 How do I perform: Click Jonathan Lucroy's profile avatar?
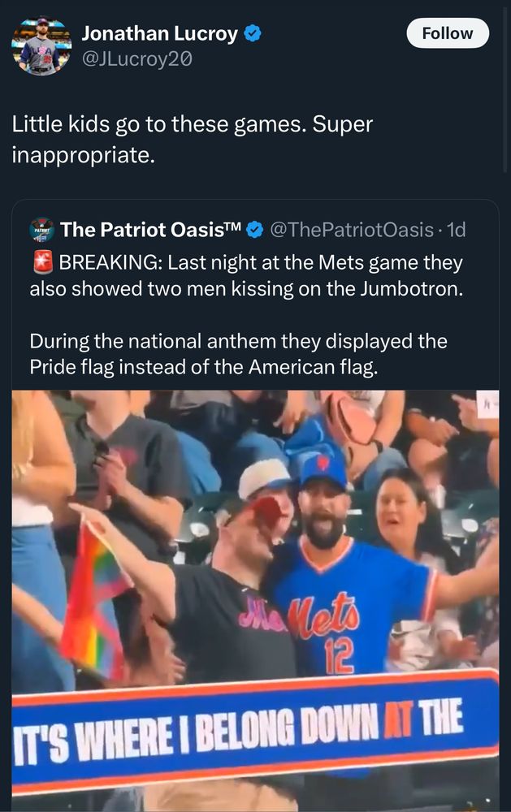point(41,45)
